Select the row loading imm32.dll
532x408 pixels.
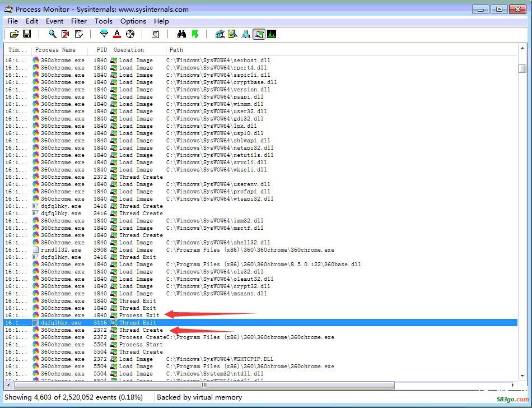[x=260, y=221]
